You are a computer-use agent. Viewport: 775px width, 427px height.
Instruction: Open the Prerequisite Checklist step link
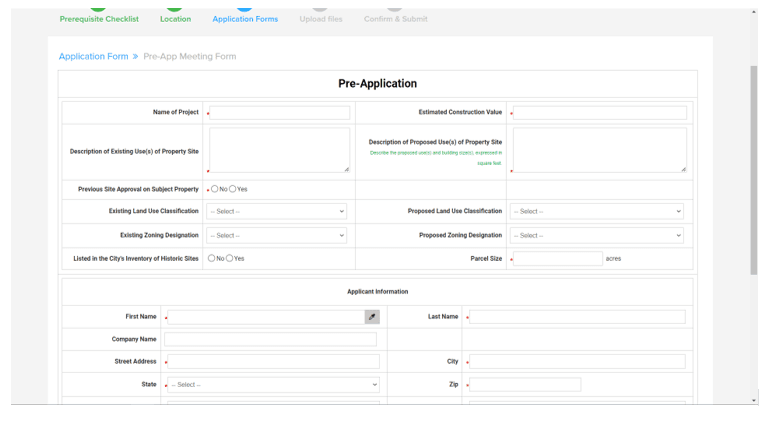pyautogui.click(x=99, y=19)
